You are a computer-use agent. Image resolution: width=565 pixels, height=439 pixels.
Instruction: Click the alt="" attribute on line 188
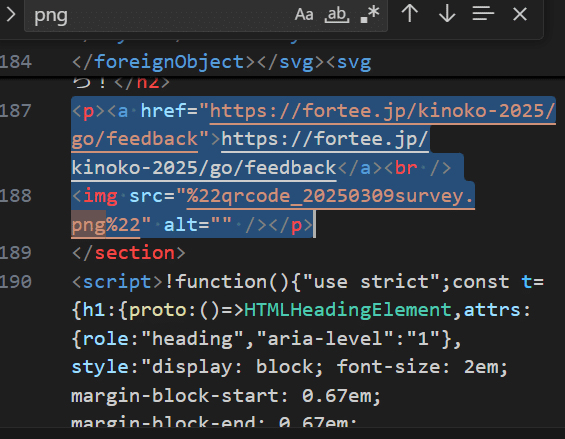click(197, 225)
